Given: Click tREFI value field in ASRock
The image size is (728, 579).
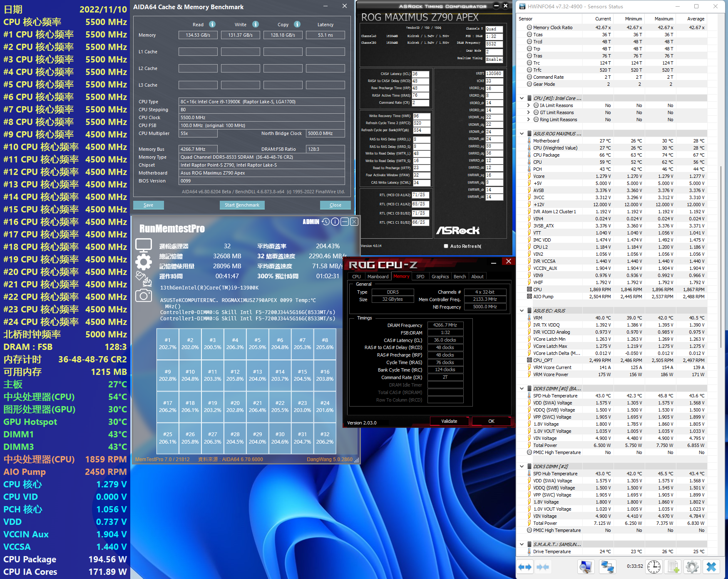Looking at the screenshot, I should pyautogui.click(x=494, y=73).
